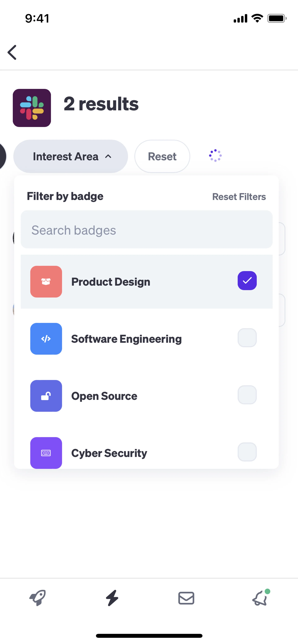Viewport: 298px width, 644px height.
Task: Check the Open Source checkbox
Action: (x=247, y=395)
